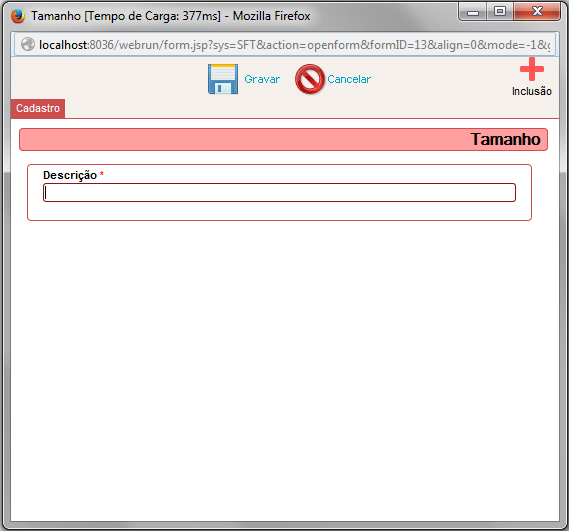Select the localhost URL in the address bar
This screenshot has height=531, width=569.
click(x=294, y=45)
